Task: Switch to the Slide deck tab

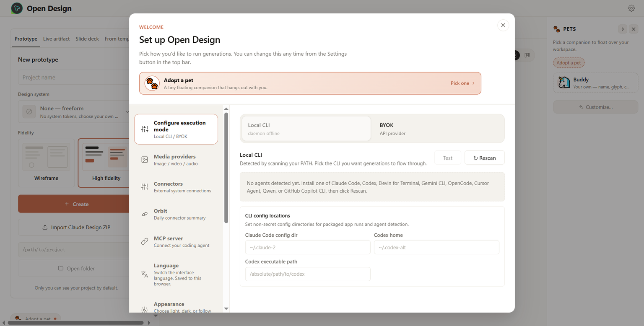Action: [x=87, y=39]
